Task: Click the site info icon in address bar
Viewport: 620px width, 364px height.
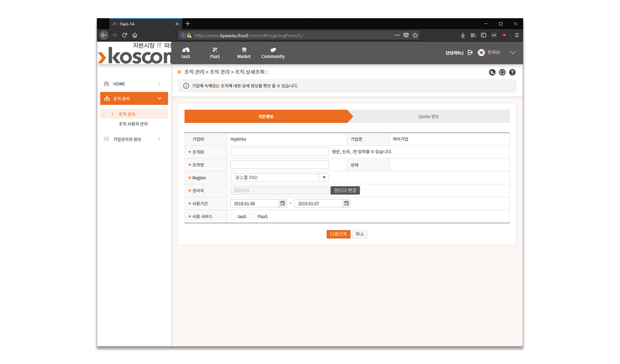Action: [182, 35]
